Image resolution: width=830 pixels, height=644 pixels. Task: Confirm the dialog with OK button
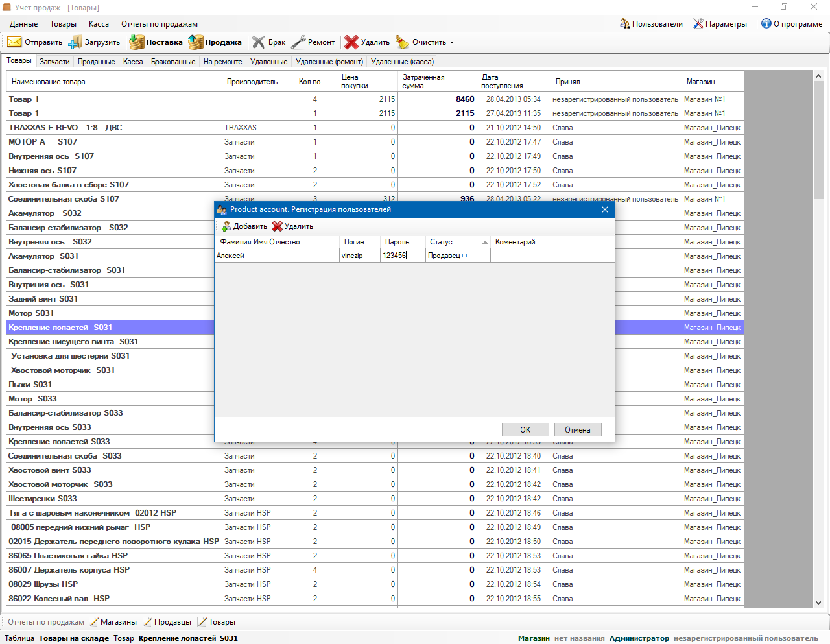coord(525,430)
